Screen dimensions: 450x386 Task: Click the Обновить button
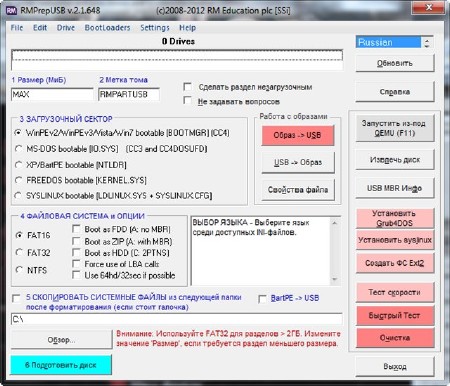[x=395, y=63]
